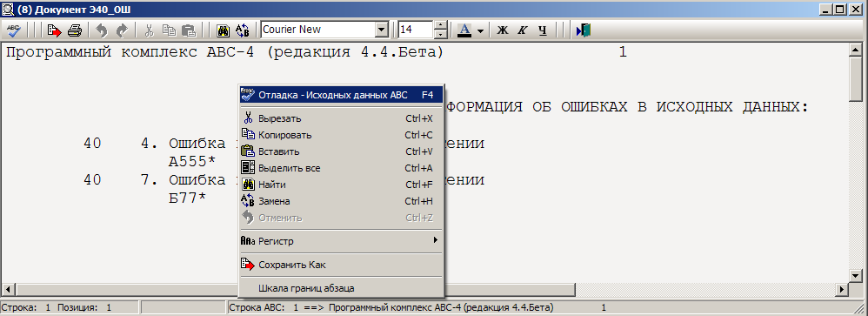Toggle italic К formatting
This screenshot has width=868, height=316.
tap(522, 30)
